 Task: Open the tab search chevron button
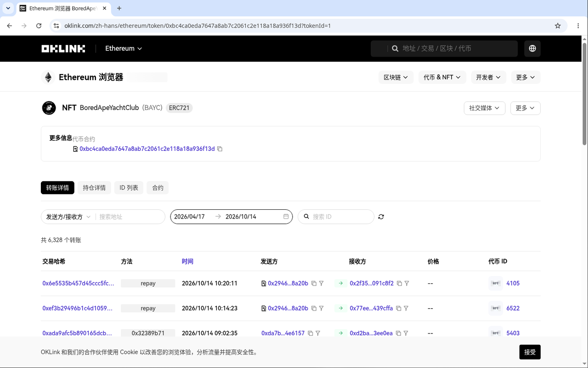click(8, 8)
